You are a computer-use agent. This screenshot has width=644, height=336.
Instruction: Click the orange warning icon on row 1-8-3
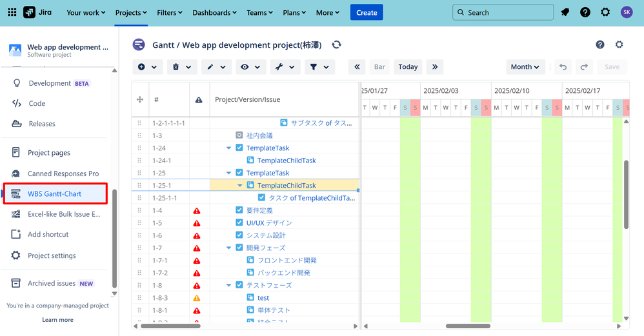[x=197, y=298]
